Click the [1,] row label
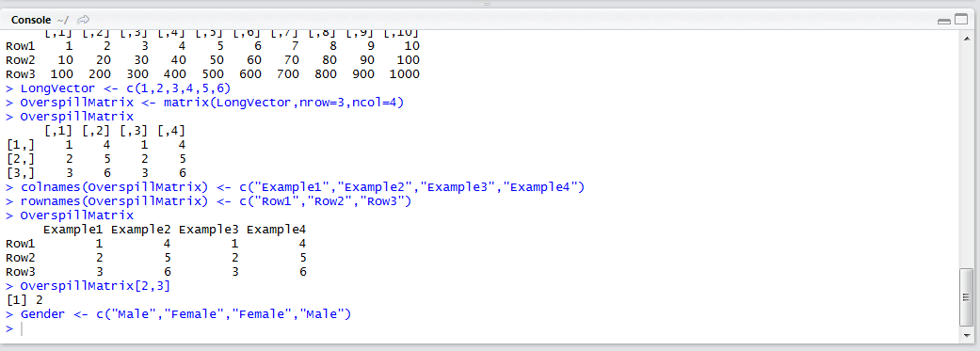The image size is (980, 351). (x=20, y=145)
